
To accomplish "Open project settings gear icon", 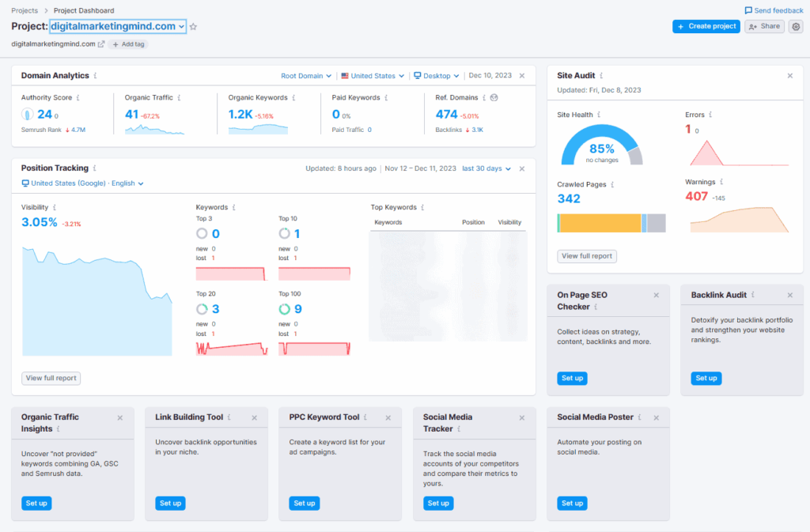I will click(796, 26).
